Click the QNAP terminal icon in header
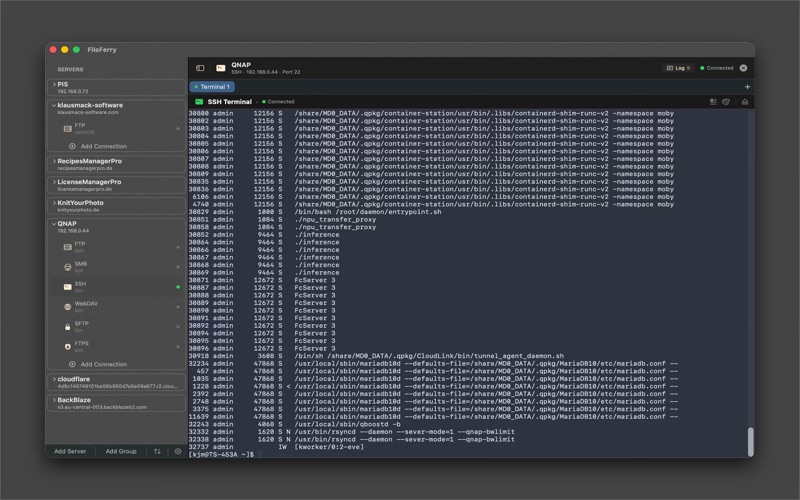Image resolution: width=800 pixels, height=500 pixels. click(220, 68)
